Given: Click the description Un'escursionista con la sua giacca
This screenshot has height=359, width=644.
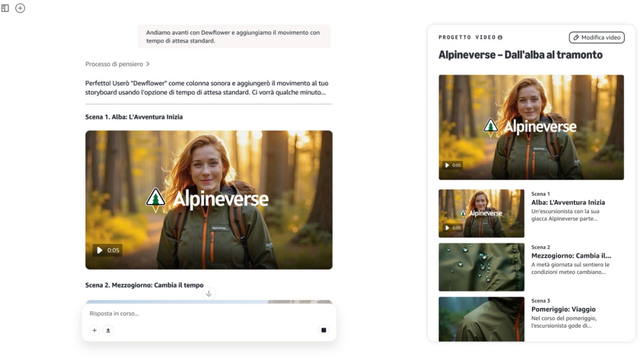Looking at the screenshot, I should click(565, 215).
